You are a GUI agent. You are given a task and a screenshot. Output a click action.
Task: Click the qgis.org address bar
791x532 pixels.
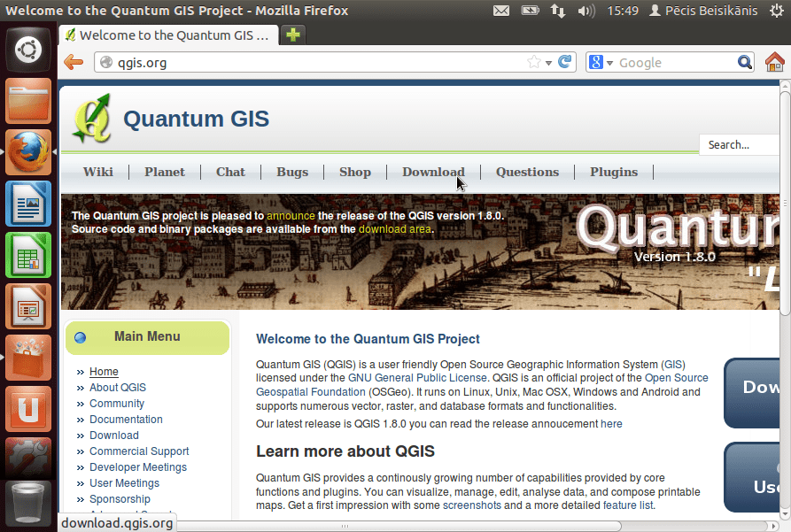coord(335,63)
